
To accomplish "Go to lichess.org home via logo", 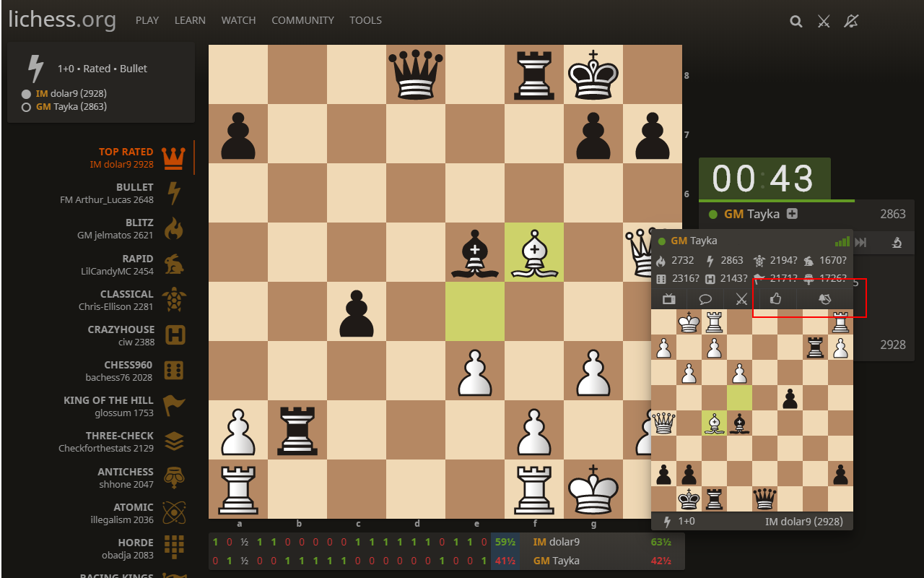I will (x=62, y=20).
